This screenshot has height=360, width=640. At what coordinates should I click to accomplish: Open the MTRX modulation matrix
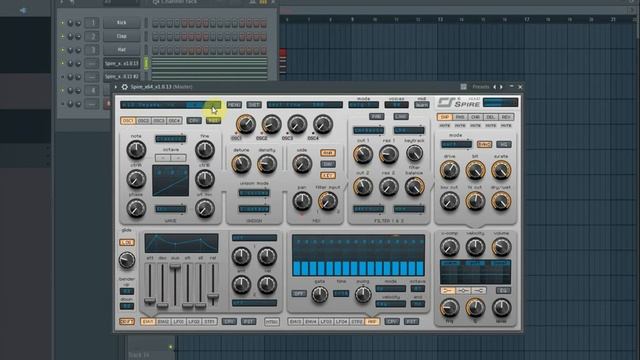click(272, 322)
